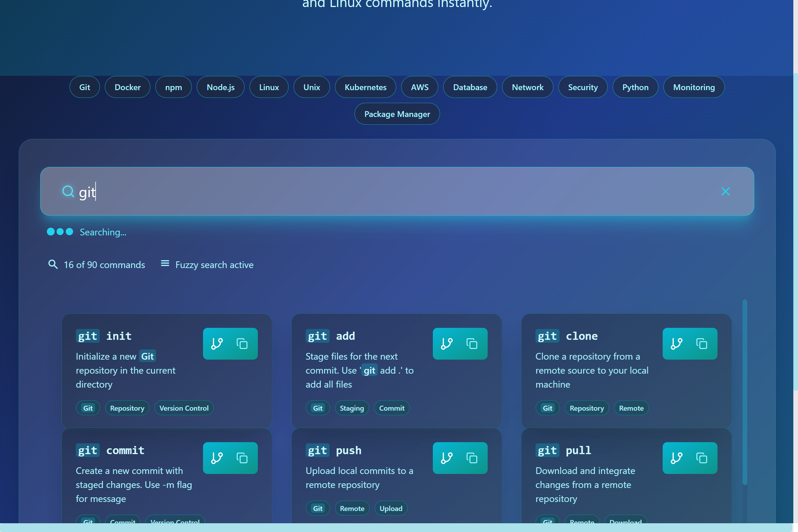
Task: Toggle the Package Manager filter
Action: (397, 114)
